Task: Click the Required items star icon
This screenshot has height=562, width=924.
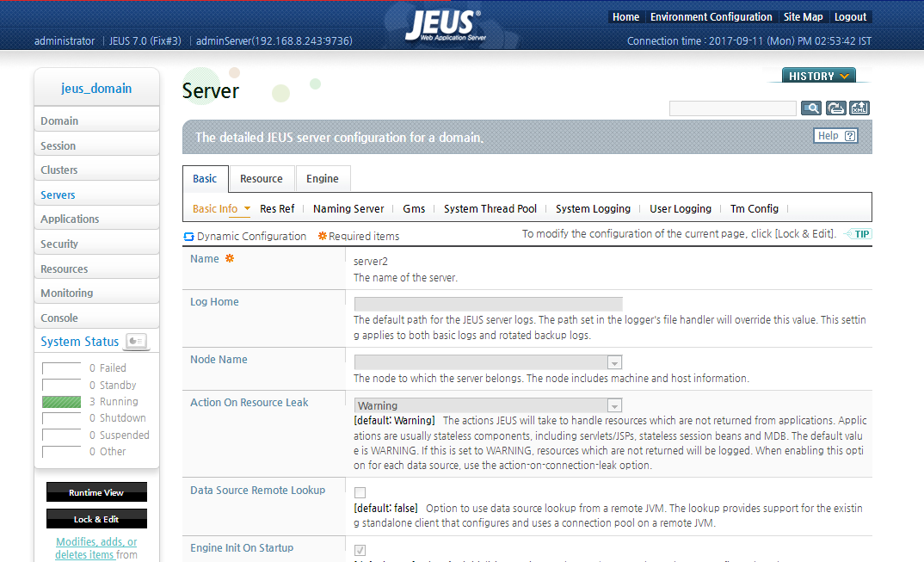Action: pyautogui.click(x=323, y=236)
